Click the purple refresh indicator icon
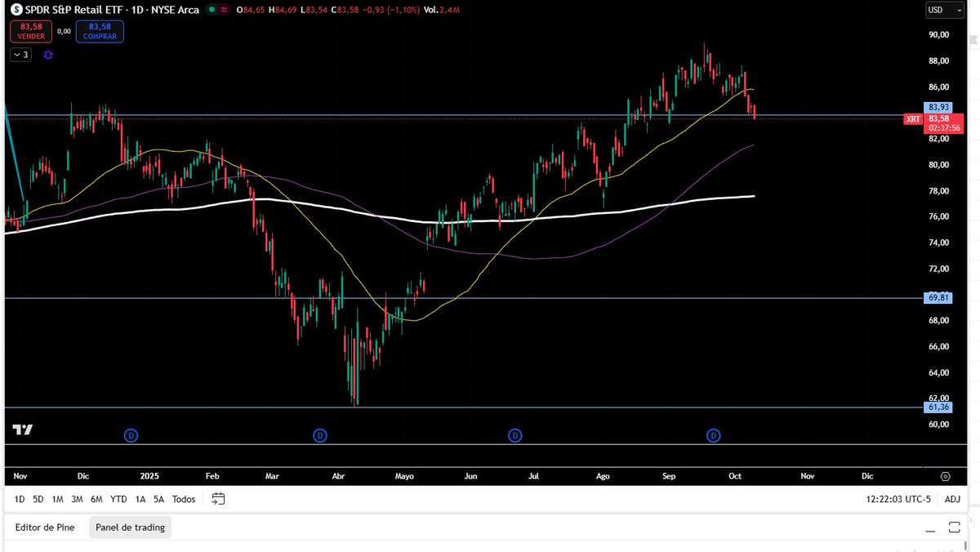The image size is (980, 552). 48,55
